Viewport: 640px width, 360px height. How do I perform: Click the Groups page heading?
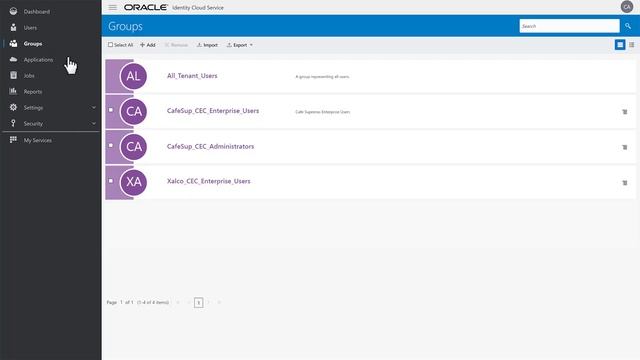[125, 26]
